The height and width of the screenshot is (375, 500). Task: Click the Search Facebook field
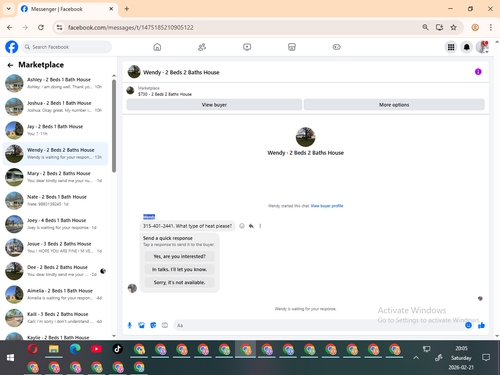click(x=67, y=47)
